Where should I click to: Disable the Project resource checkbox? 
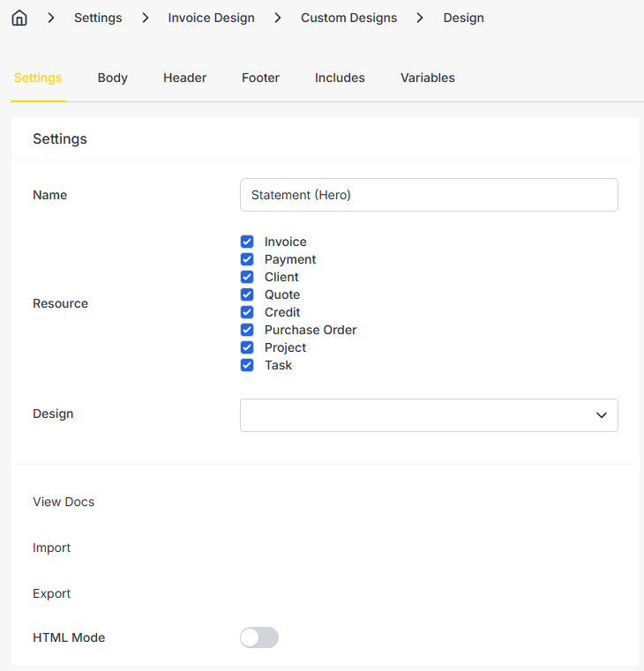pyautogui.click(x=247, y=347)
